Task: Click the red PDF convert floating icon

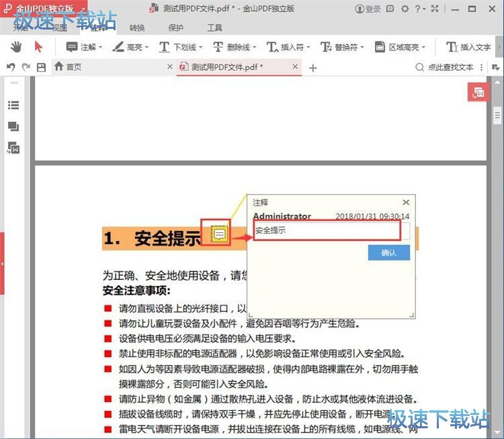Action: 478,93
